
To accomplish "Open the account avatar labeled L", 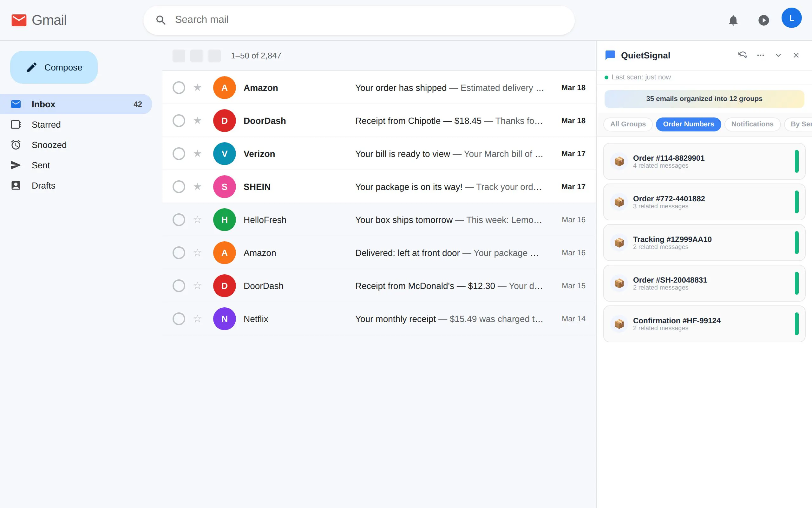I will [791, 18].
